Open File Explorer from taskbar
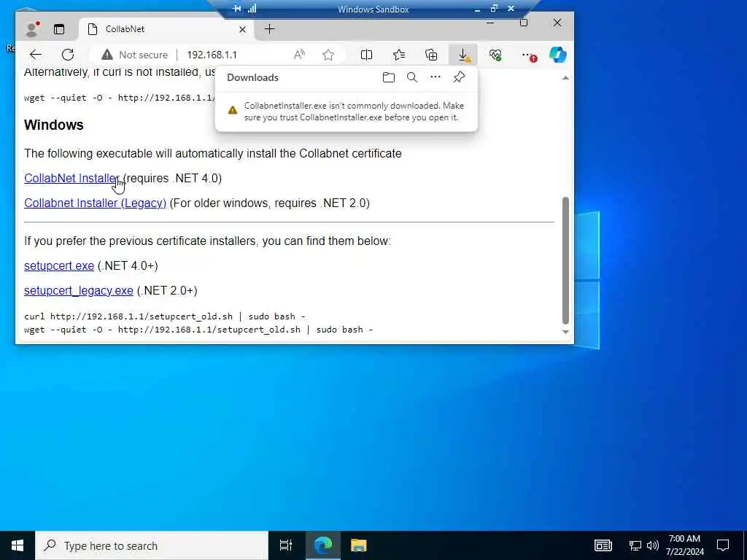Viewport: 747px width, 560px height. (359, 545)
